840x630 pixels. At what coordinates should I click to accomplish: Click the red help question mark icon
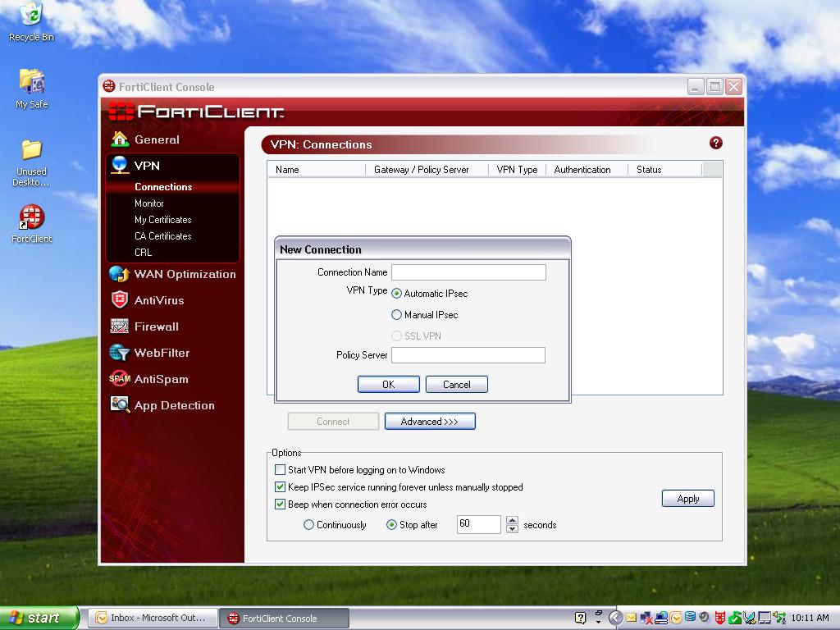pos(715,143)
